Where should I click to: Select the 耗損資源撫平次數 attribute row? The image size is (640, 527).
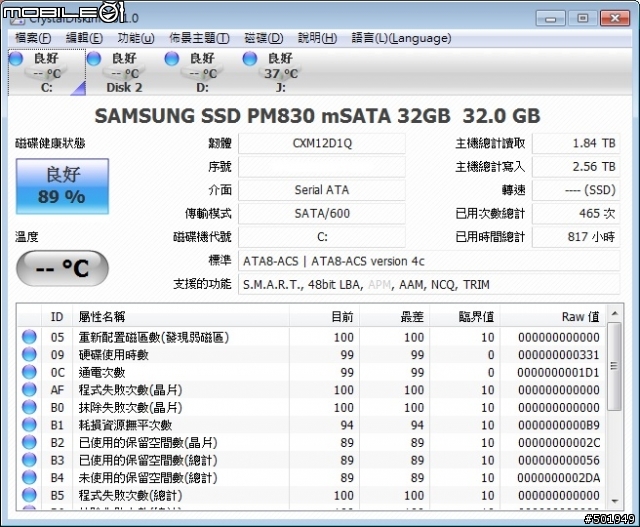[x=311, y=425]
